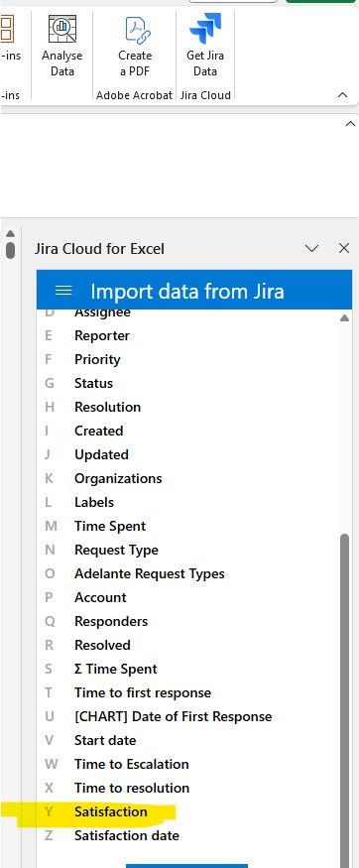Screen dimensions: 359x868
Task: Select the Status field row
Action: coord(188,383)
